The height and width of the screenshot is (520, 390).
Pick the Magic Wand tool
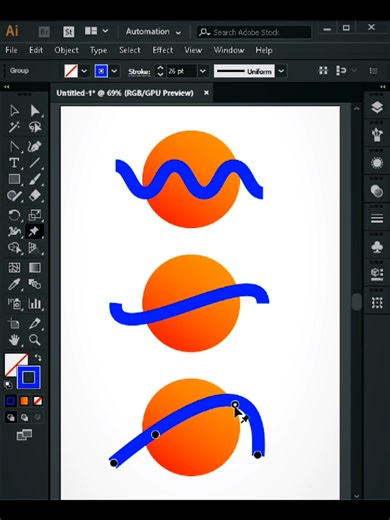(x=14, y=127)
